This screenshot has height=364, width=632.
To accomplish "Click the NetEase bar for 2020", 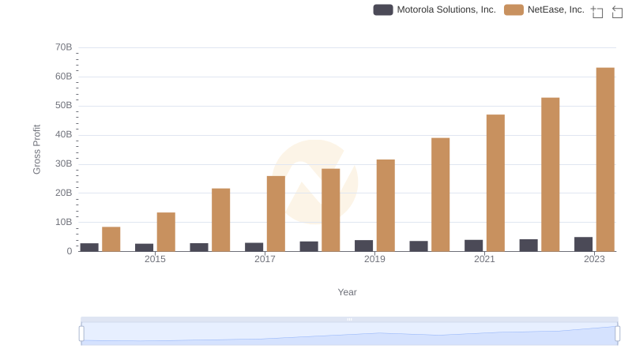I will click(x=440, y=194).
